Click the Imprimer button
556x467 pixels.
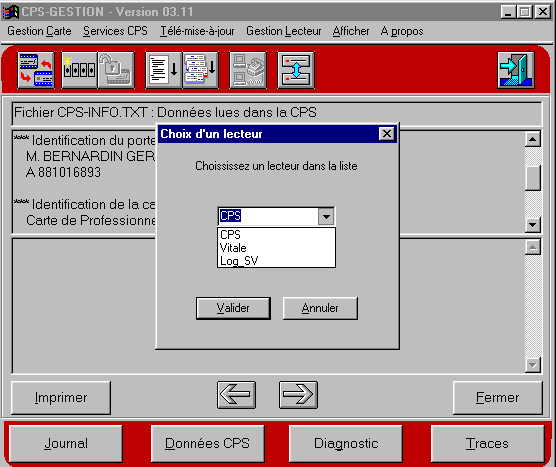click(x=61, y=397)
